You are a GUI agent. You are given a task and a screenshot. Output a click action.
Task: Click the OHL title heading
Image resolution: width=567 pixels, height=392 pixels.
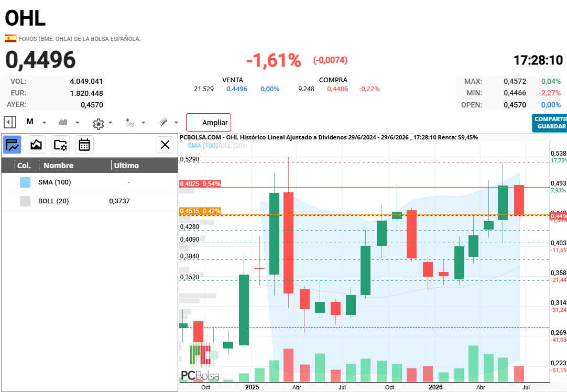pyautogui.click(x=25, y=18)
